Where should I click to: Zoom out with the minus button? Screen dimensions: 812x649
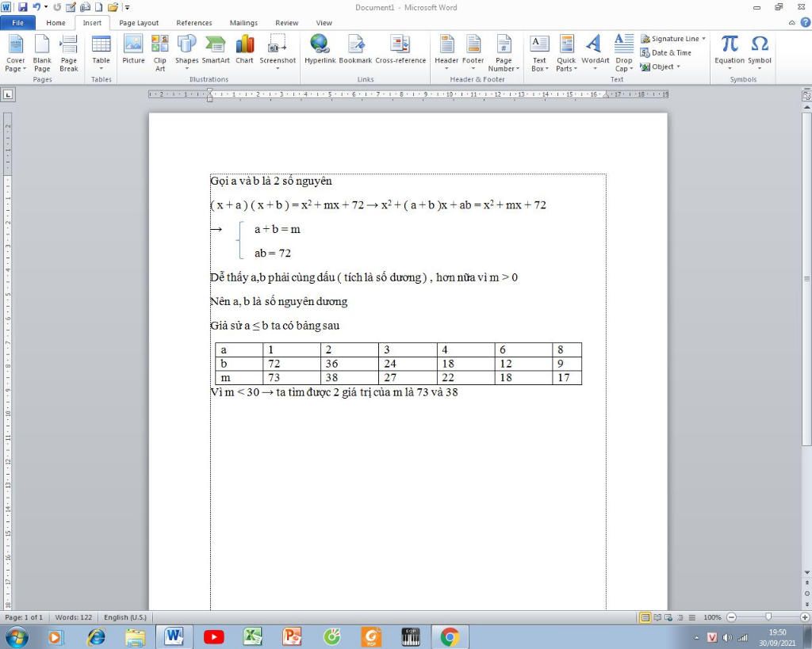pyautogui.click(x=731, y=617)
